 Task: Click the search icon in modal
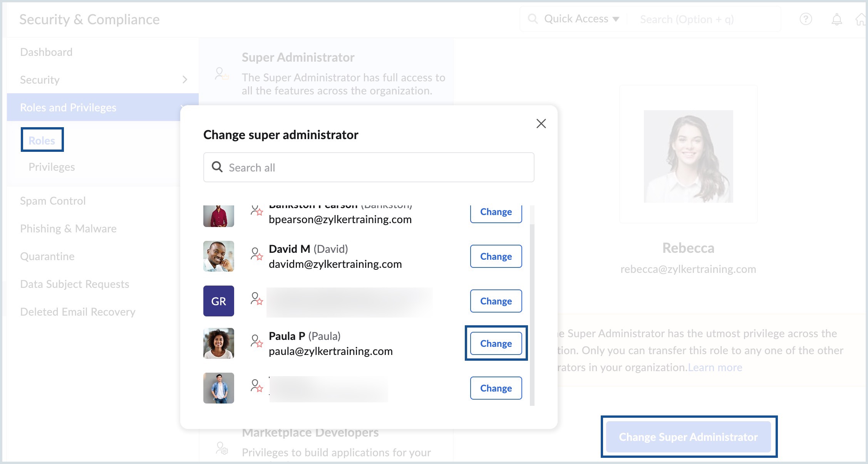tap(217, 167)
